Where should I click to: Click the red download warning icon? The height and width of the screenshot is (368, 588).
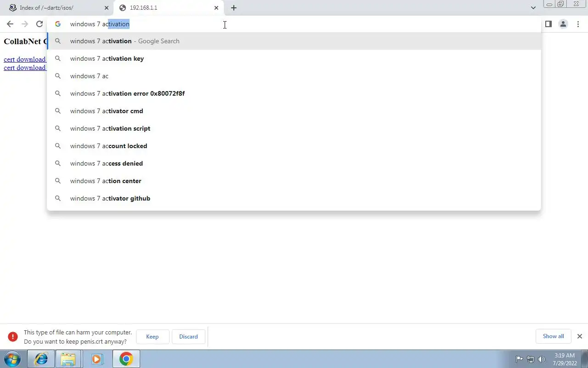(13, 337)
